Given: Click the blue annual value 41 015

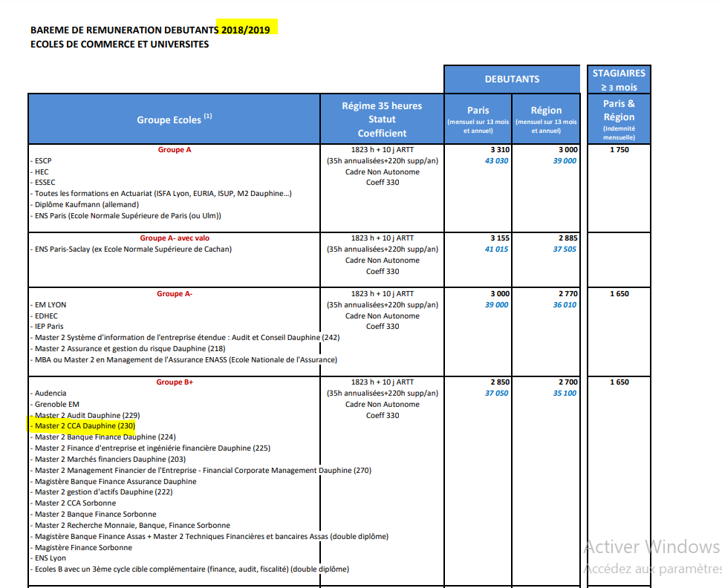Looking at the screenshot, I should 496,249.
